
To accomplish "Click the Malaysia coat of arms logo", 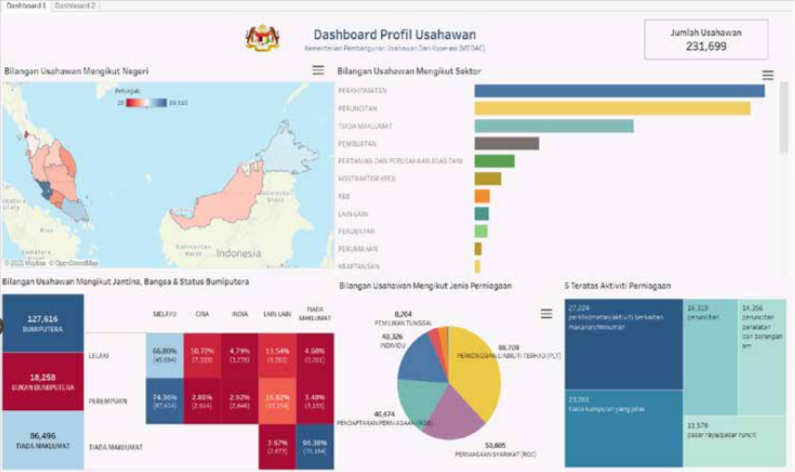I will coord(262,38).
